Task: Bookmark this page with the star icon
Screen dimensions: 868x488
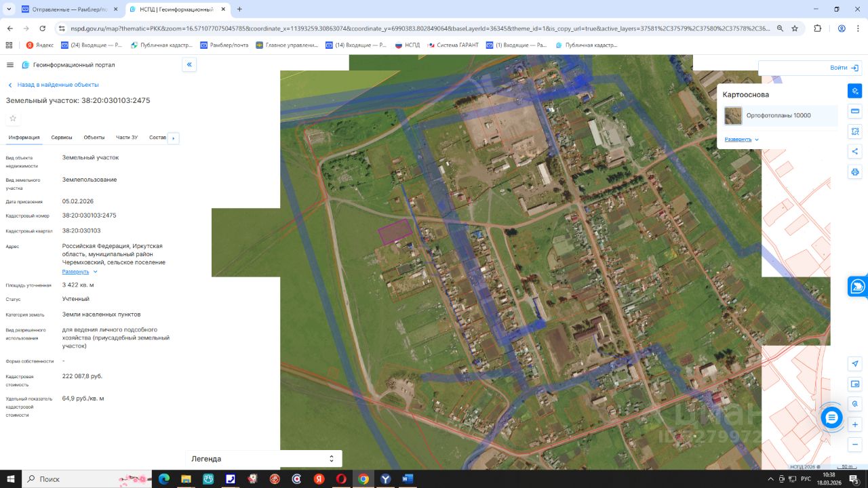Action: click(795, 28)
